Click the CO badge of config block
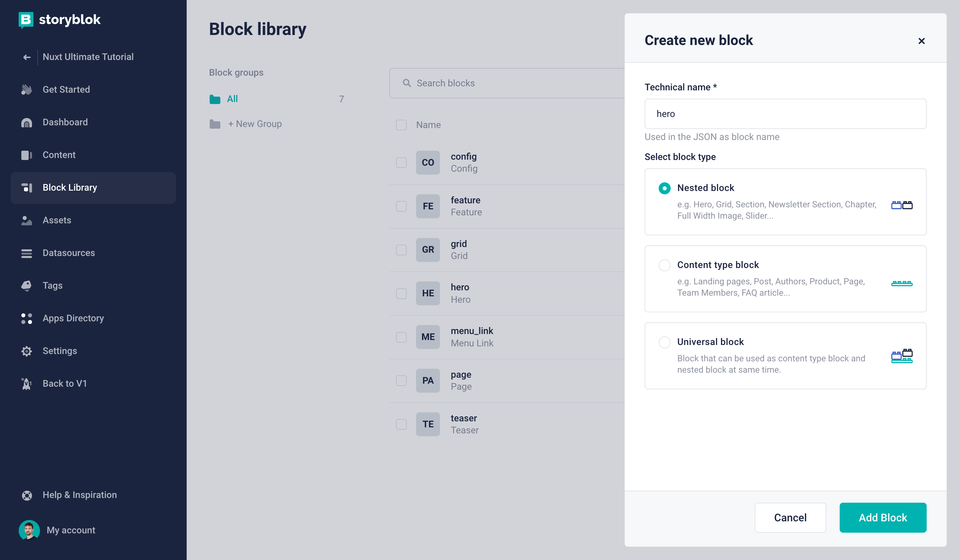The image size is (960, 560). [428, 163]
